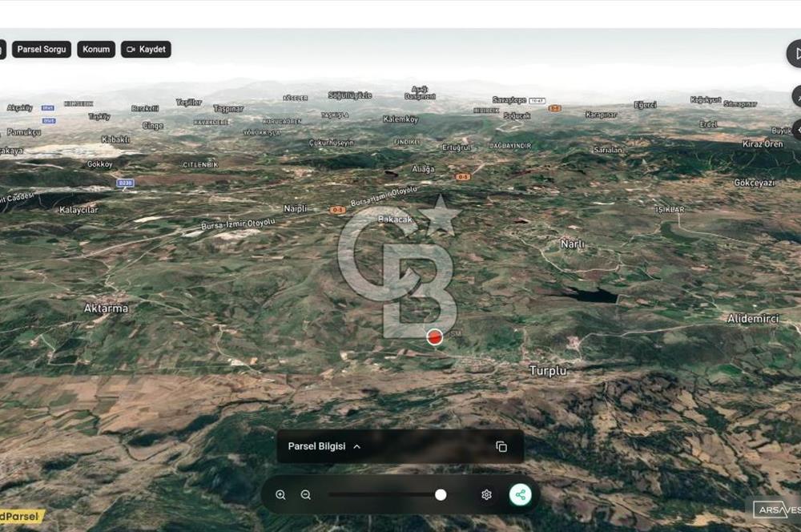Viewport: 801px width, 532px height.
Task: Click the Alidemirci village label
Action: pyautogui.click(x=753, y=318)
